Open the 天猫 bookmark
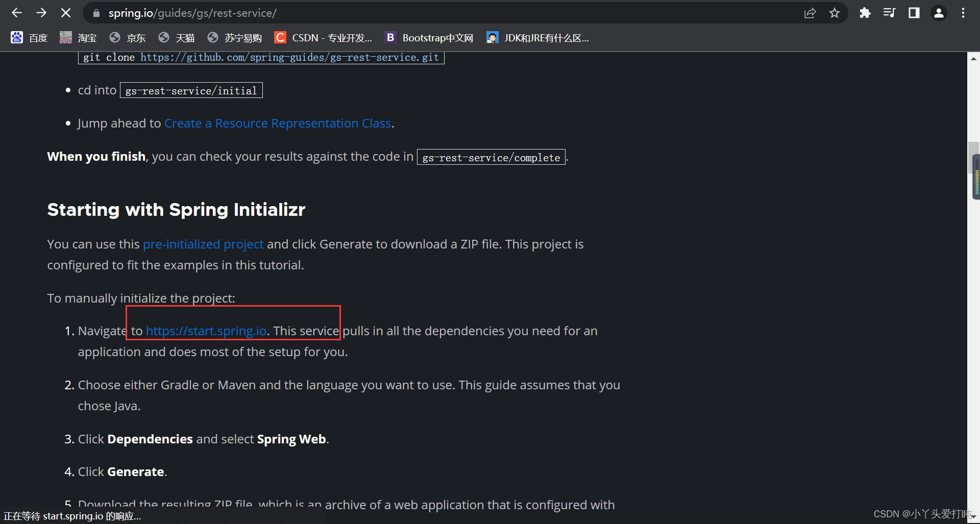Image resolution: width=980 pixels, height=524 pixels. [177, 38]
